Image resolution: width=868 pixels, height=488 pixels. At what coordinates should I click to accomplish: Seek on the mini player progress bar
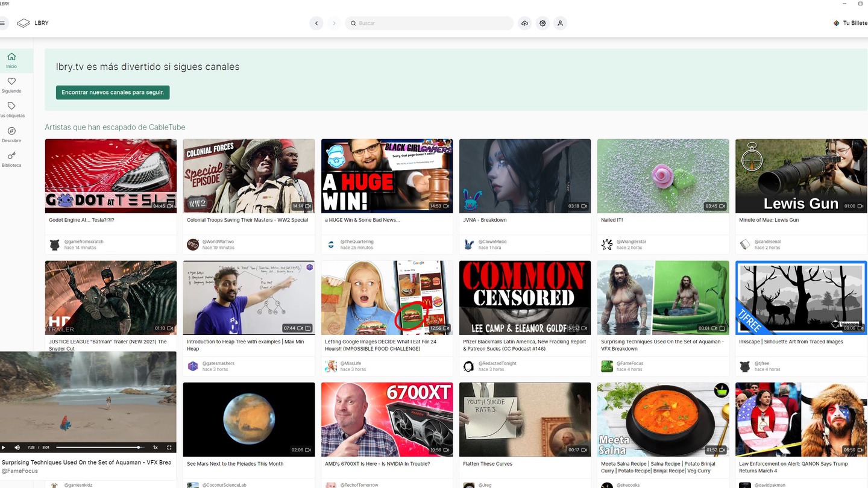[x=100, y=448]
